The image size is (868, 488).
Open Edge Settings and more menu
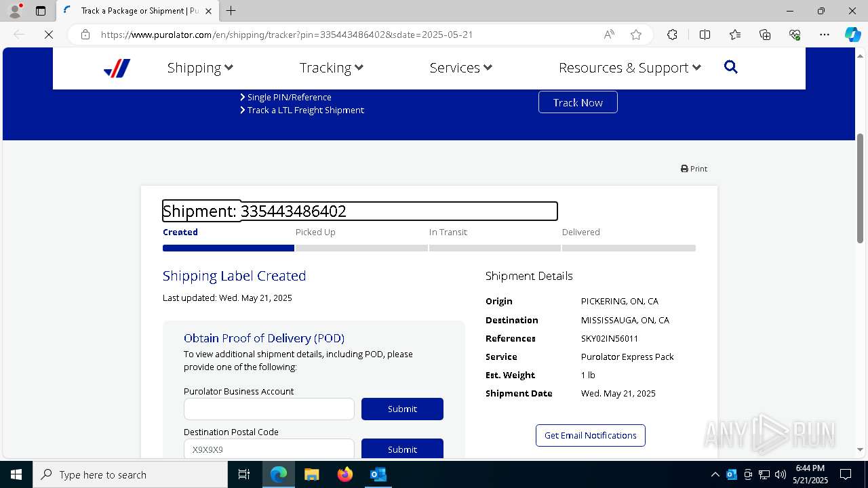click(x=825, y=35)
